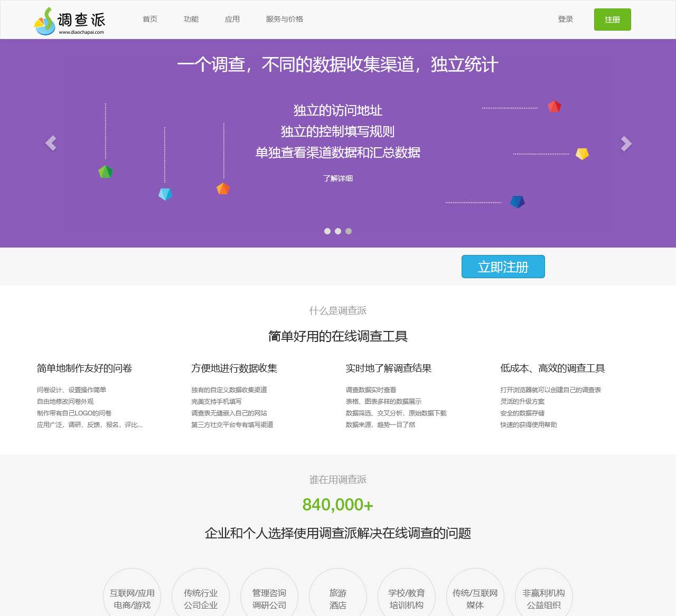The image size is (676, 616).
Task: Click heading 实时地了解调查结果
Action: 389,368
